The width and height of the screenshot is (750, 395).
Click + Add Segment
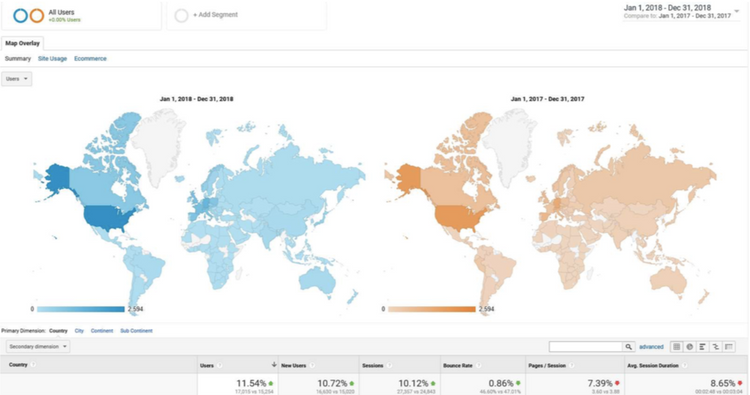215,15
